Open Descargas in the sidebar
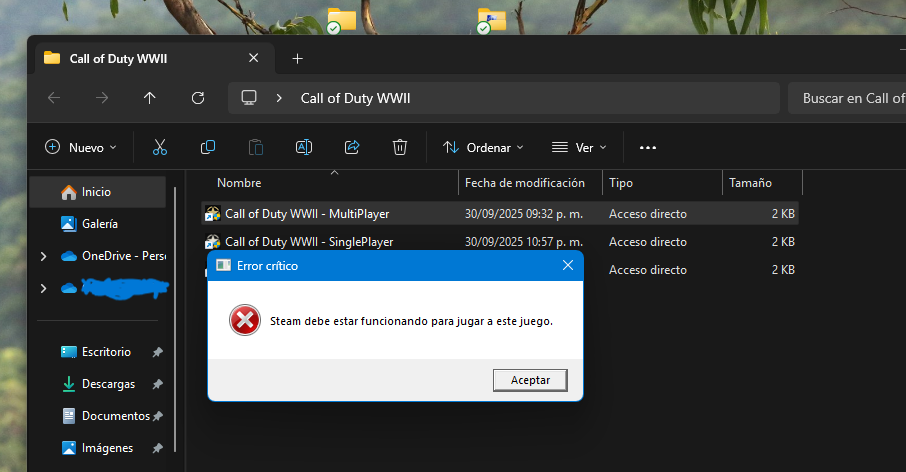Image resolution: width=906 pixels, height=472 pixels. pyautogui.click(x=108, y=384)
